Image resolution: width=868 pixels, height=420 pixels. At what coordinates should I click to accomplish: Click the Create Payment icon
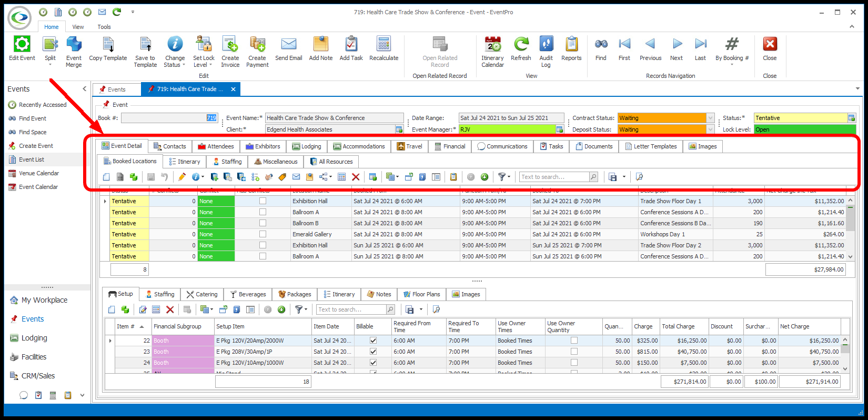tap(257, 44)
